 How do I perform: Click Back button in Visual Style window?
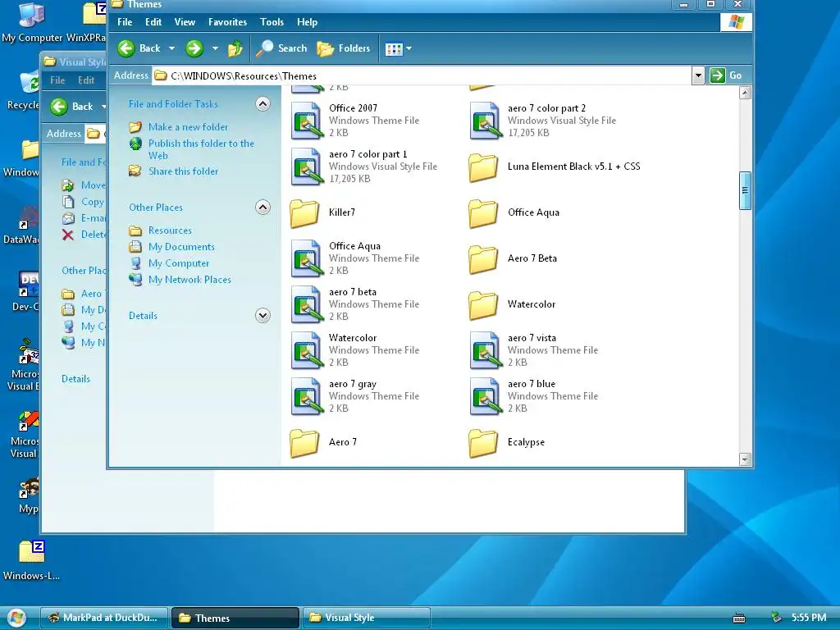pyautogui.click(x=72, y=107)
